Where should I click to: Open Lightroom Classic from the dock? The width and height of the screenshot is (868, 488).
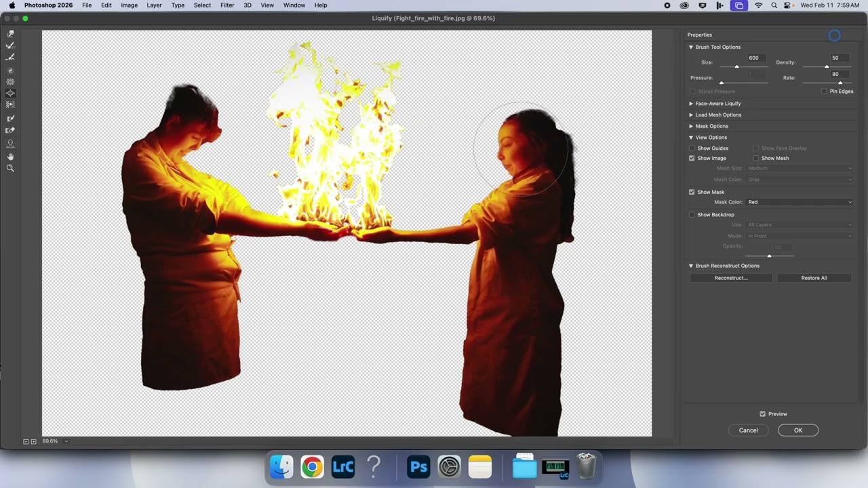pyautogui.click(x=343, y=467)
